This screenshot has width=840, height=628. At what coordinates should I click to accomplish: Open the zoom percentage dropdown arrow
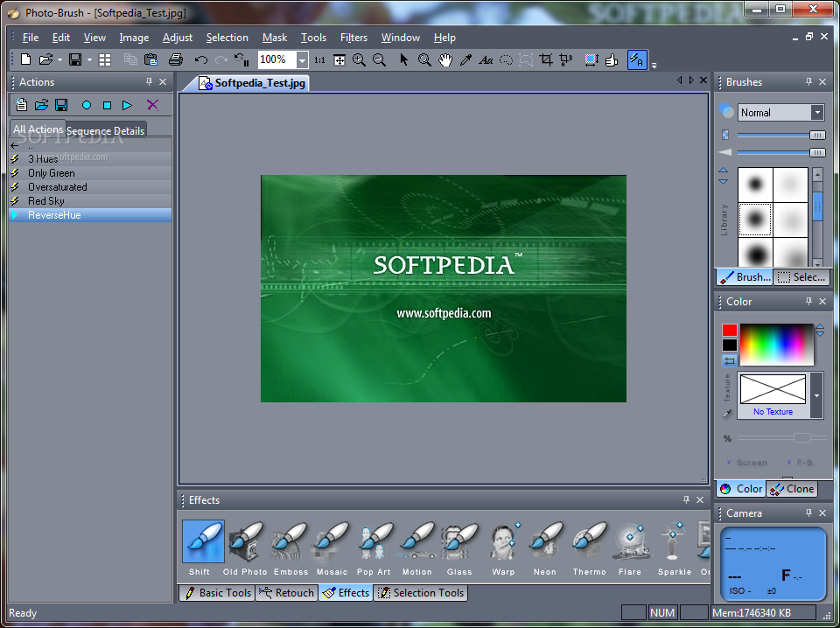[302, 60]
